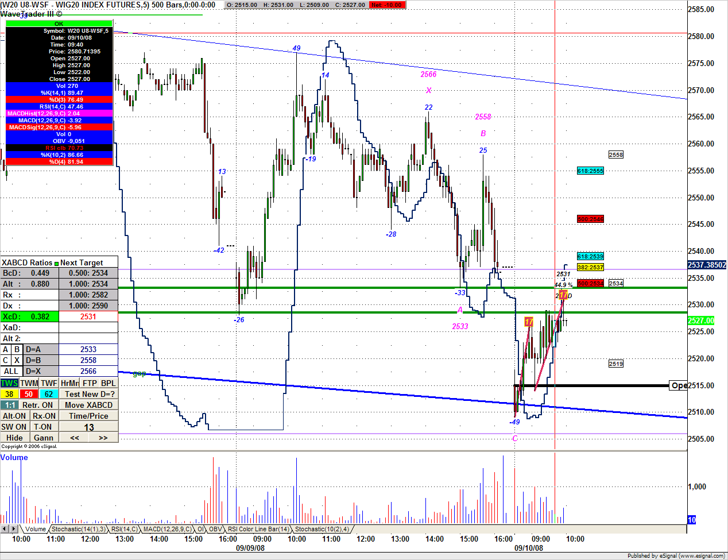Image resolution: width=728 pixels, height=560 pixels.
Task: Click the red 500:2546 level label
Action: [x=590, y=219]
